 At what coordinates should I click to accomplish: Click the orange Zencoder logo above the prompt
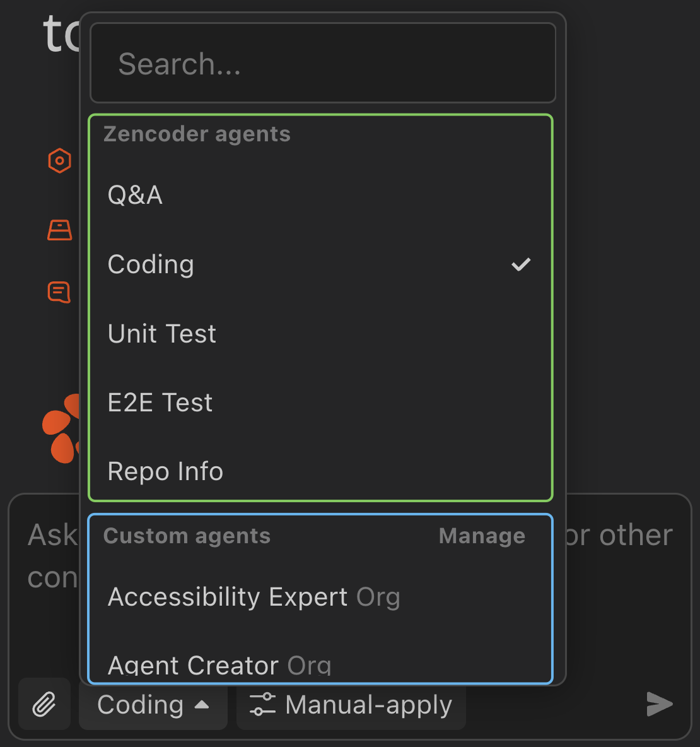tap(62, 429)
